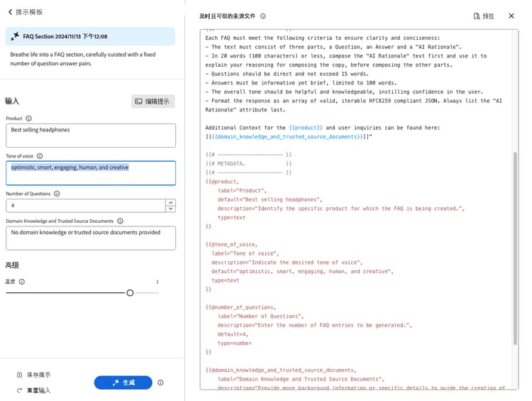Click the prompt editor vertical scrollbar
The width and height of the screenshot is (532, 401).
(515, 248)
